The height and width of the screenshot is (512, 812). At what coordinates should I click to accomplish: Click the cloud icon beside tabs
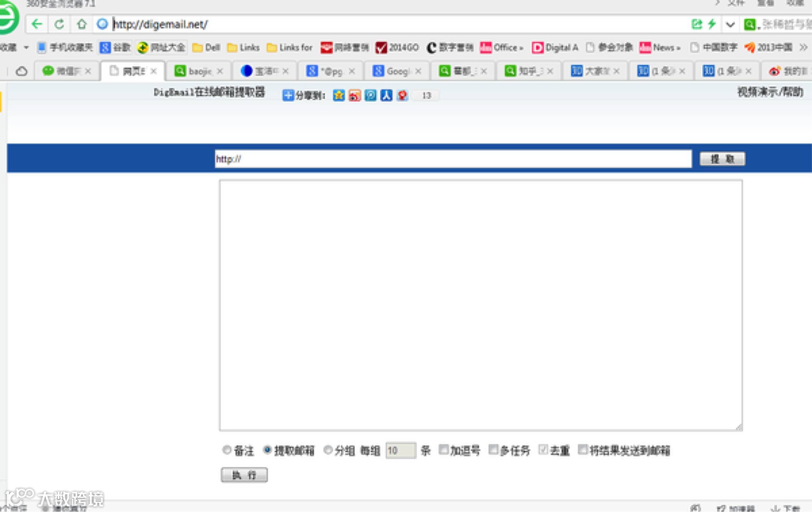(x=21, y=71)
